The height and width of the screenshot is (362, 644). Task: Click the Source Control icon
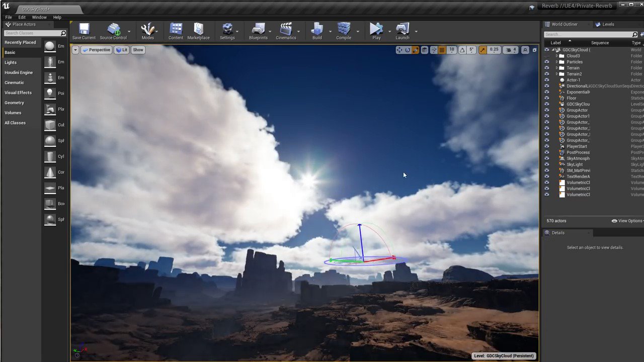click(113, 29)
